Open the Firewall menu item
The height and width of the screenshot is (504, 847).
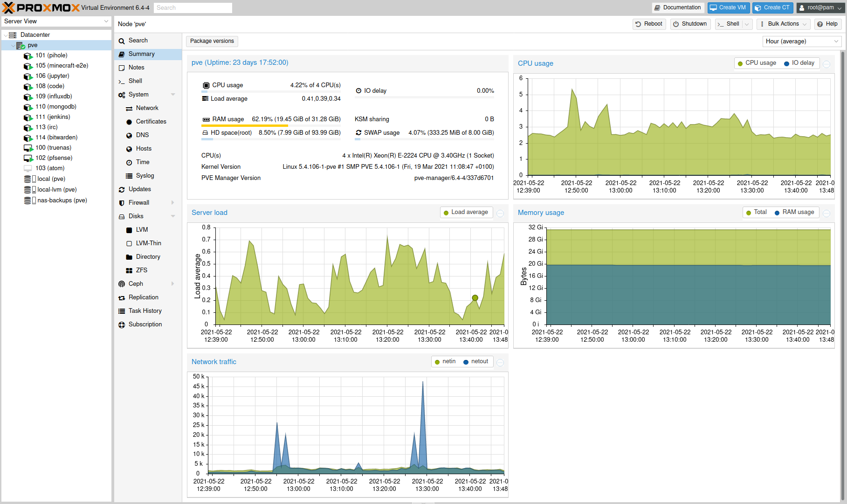click(x=148, y=203)
